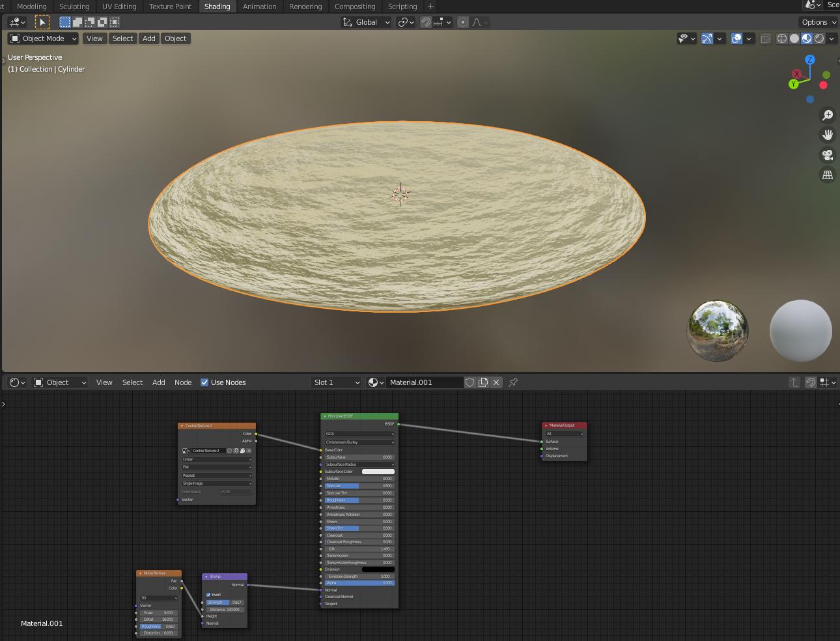This screenshot has width=840, height=641.
Task: Switch to the Rendering workspace tab
Action: pyautogui.click(x=305, y=7)
